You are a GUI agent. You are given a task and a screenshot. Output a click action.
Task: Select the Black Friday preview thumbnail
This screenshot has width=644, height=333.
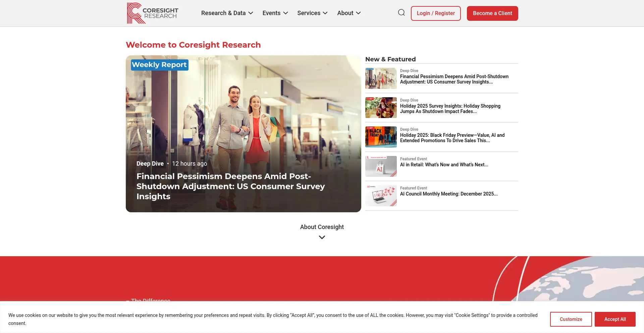[x=381, y=137]
